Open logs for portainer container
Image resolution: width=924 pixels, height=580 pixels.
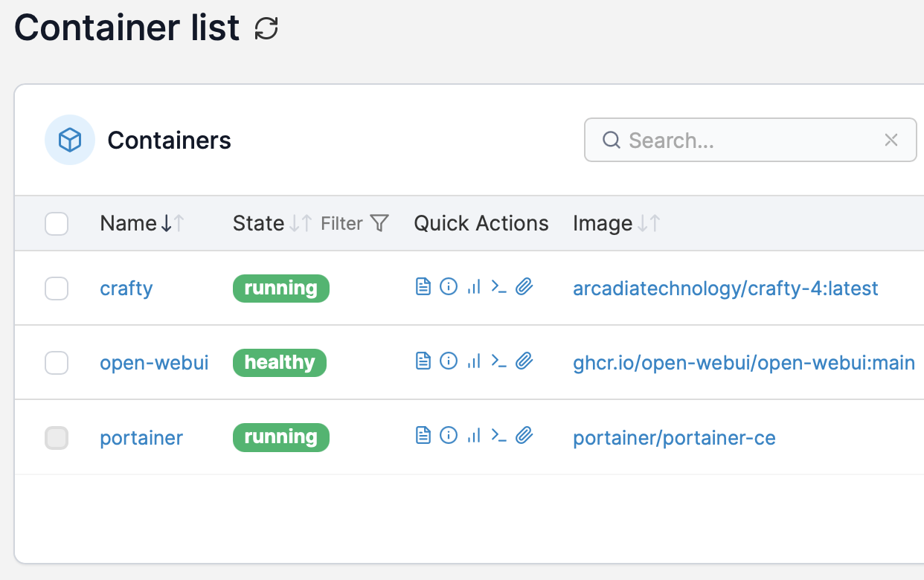pyautogui.click(x=423, y=436)
